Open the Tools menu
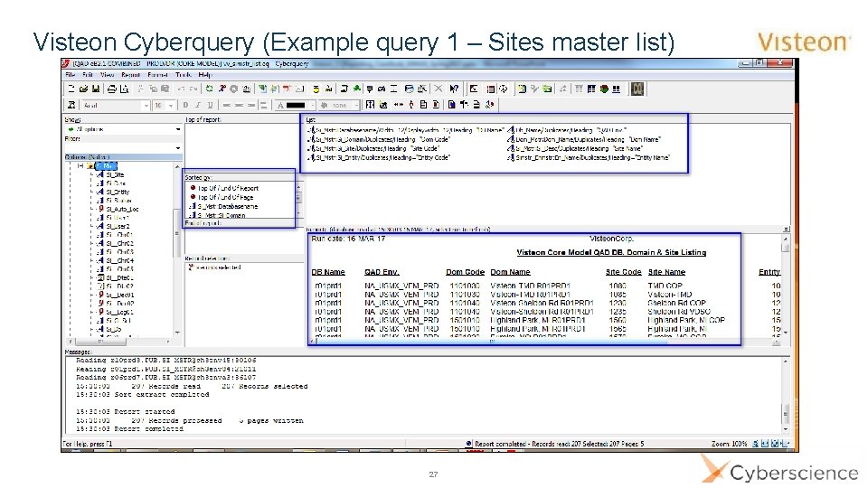Screen dimensions: 868x488 tap(184, 75)
